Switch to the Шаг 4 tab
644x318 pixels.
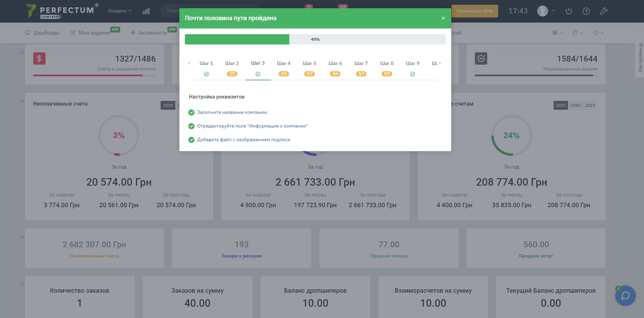tap(283, 64)
